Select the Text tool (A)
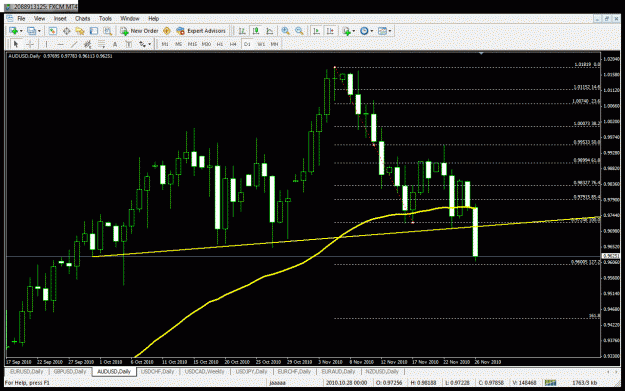Screen dimensions: 625x391 [115, 44]
